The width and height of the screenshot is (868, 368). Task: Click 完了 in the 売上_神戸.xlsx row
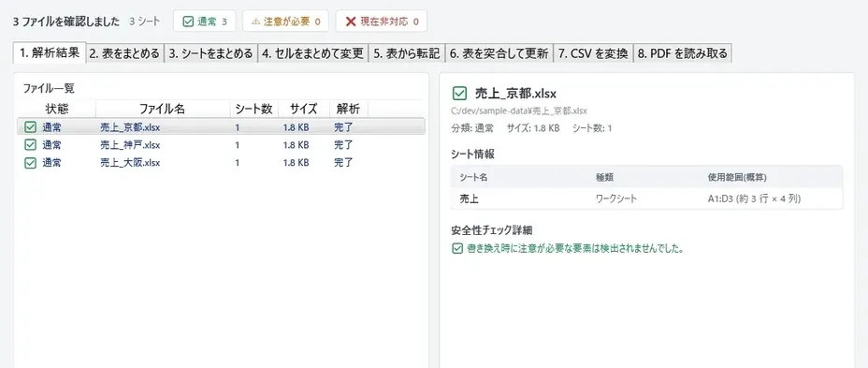[x=343, y=145]
